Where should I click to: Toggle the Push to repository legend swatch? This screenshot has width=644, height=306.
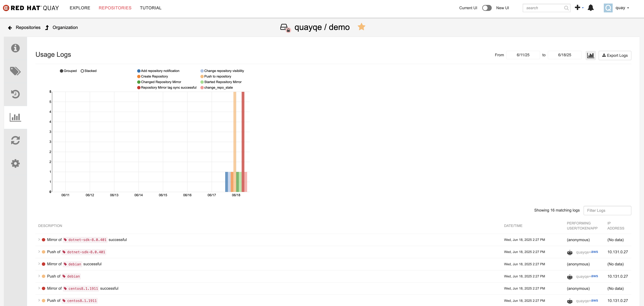pos(202,77)
